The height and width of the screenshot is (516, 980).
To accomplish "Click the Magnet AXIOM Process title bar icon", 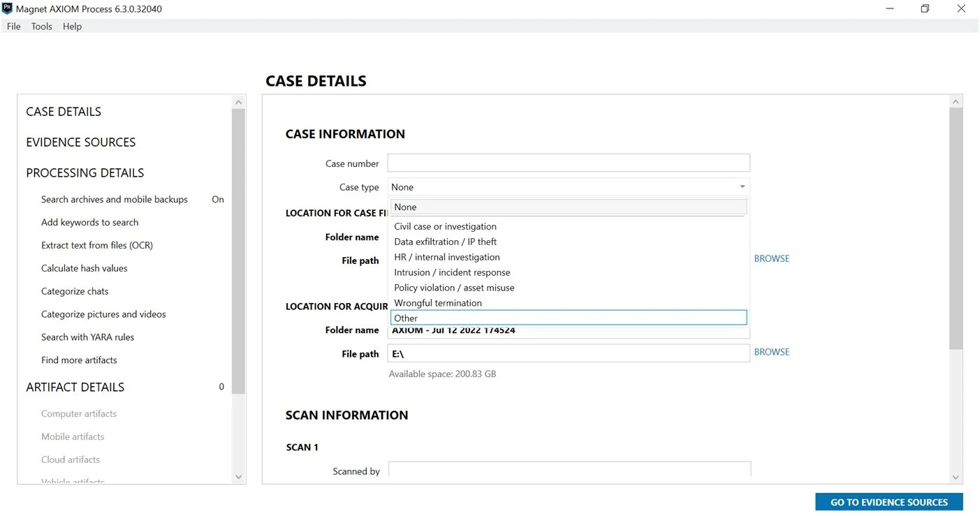I will click(x=10, y=8).
